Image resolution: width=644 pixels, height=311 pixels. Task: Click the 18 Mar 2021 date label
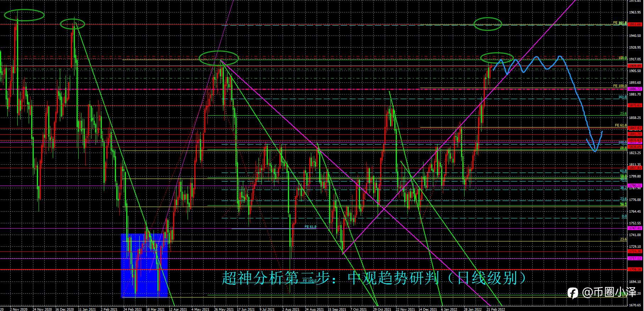coord(155,309)
